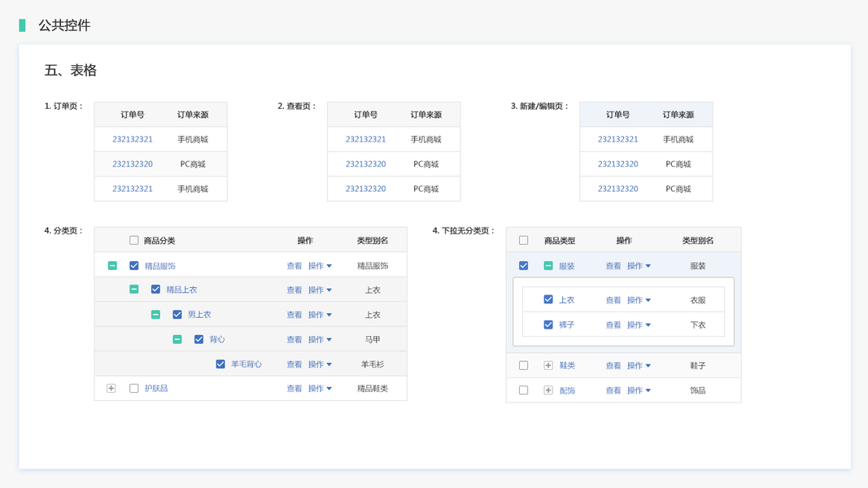
Task: Uncheck the 裤子 checkbox
Action: [548, 325]
